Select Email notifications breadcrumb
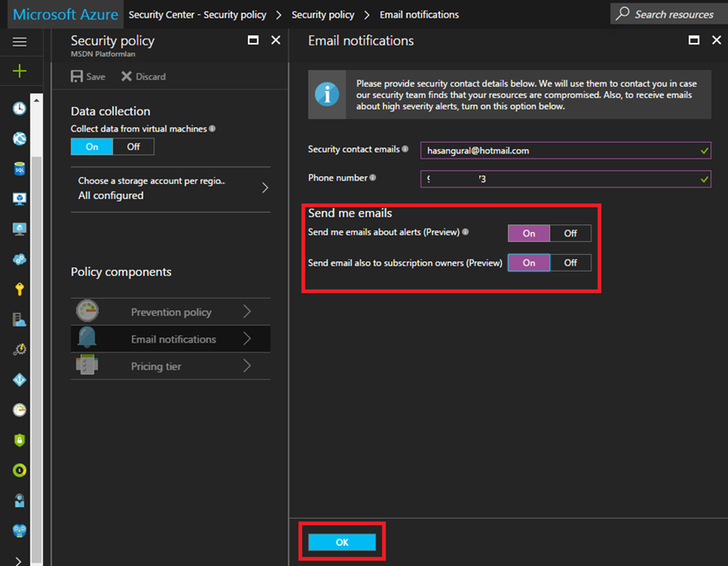 click(x=420, y=15)
